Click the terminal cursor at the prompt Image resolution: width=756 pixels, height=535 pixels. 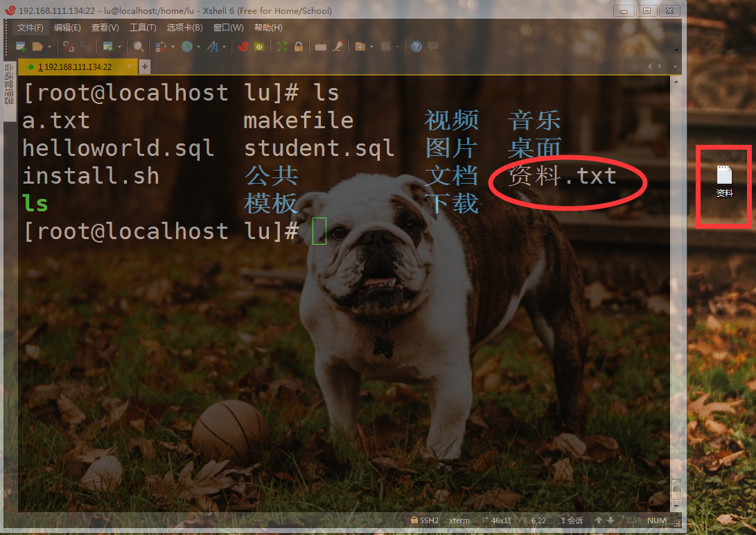[319, 231]
